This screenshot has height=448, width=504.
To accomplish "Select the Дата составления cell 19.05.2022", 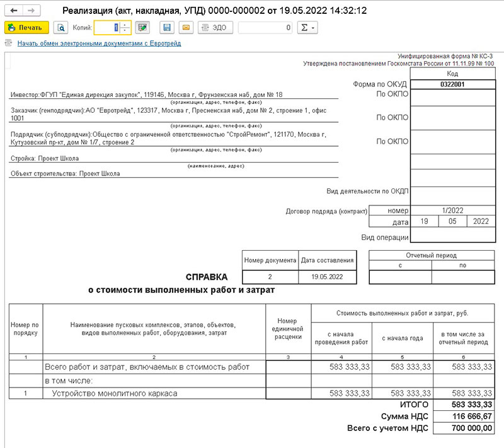I will [327, 277].
